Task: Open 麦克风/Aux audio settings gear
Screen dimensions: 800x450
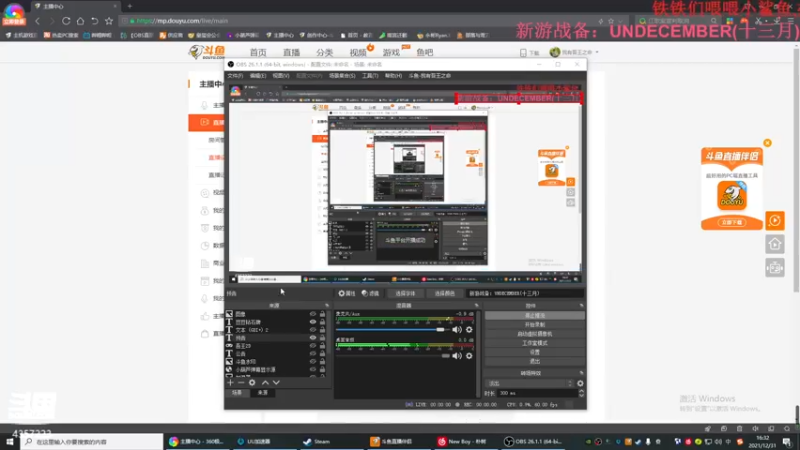Action: coord(469,330)
